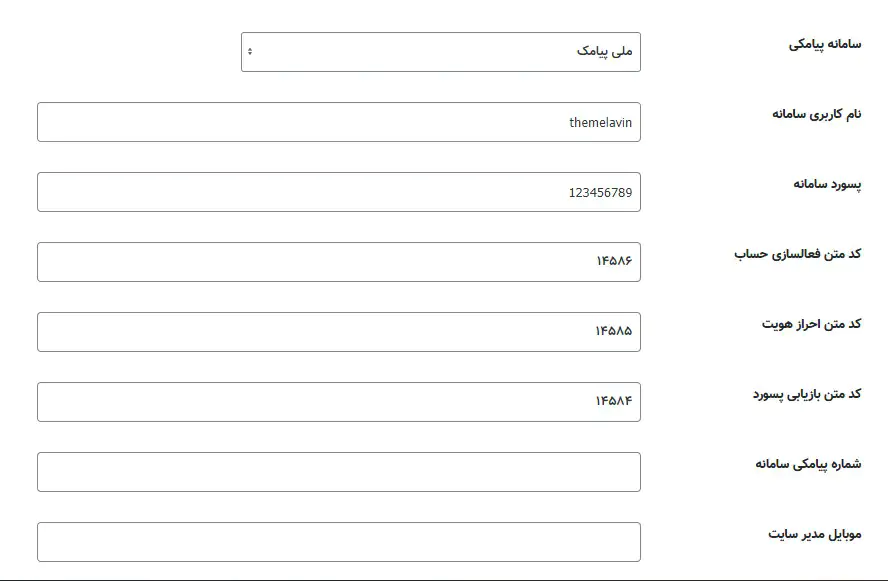Select the پسورد سامانه label text
Viewport: 888px width, 581px height.
(x=827, y=184)
